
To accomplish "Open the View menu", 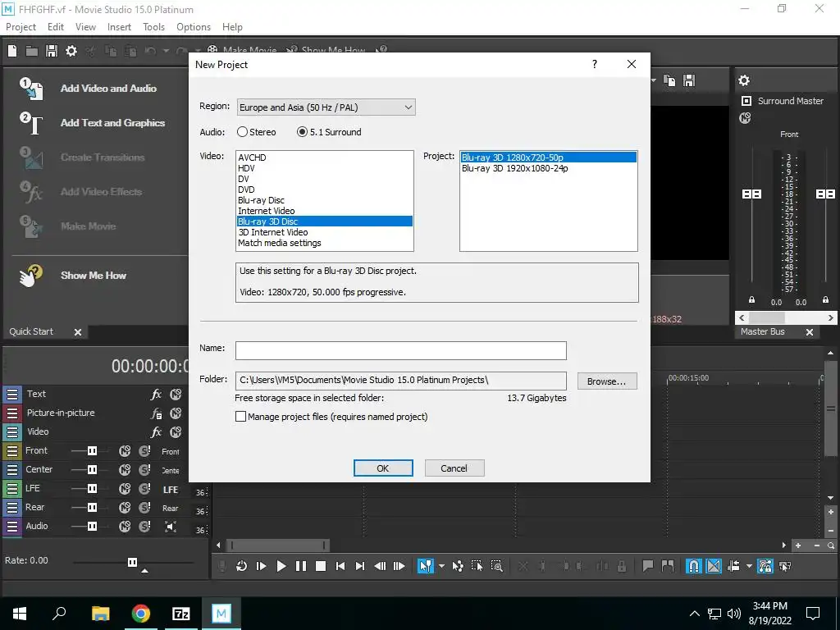I will click(x=85, y=27).
